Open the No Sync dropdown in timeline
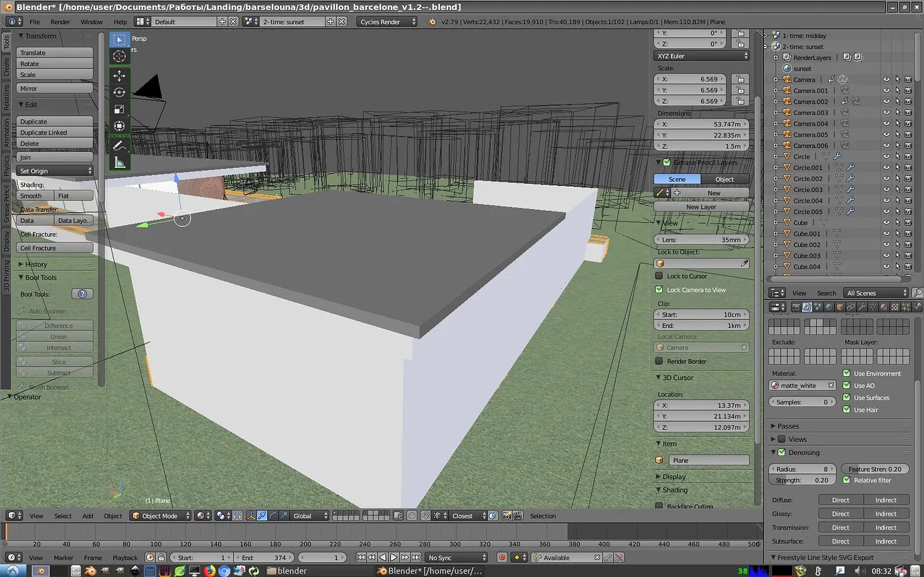This screenshot has width=924, height=577. point(457,558)
